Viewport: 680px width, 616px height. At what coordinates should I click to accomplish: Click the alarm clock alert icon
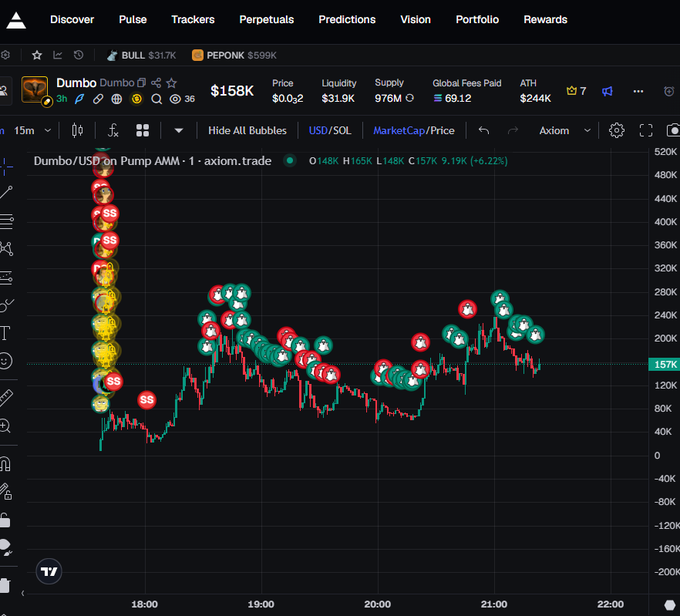(669, 91)
